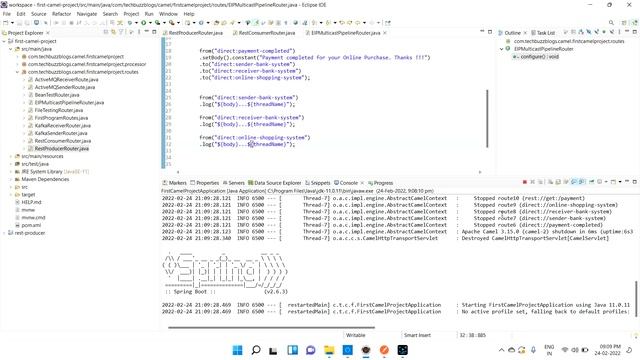Screen dimensions: 640x360
Task: Click the Debug toolbar button
Action: coord(130,23)
